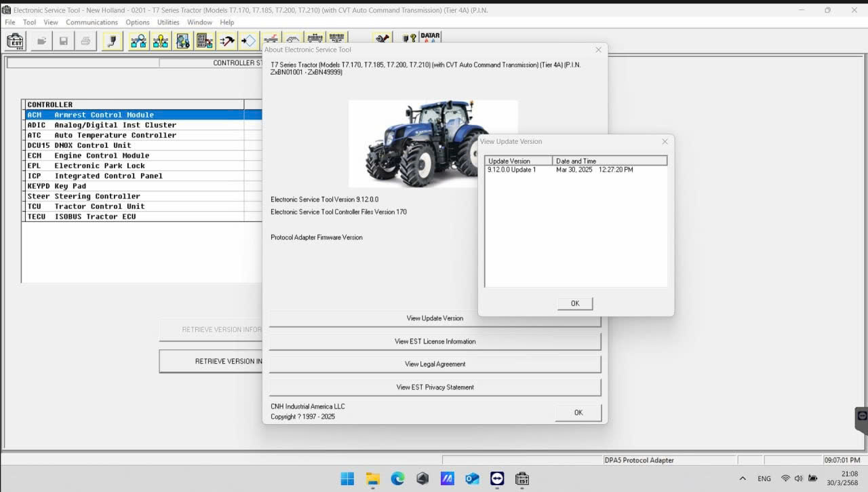Close the View Update Version dialog

665,141
